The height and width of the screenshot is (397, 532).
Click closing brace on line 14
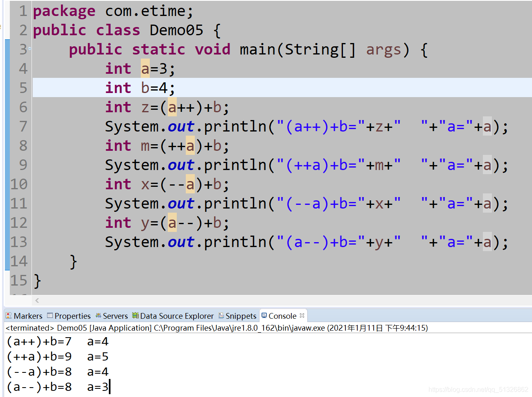tap(73, 262)
